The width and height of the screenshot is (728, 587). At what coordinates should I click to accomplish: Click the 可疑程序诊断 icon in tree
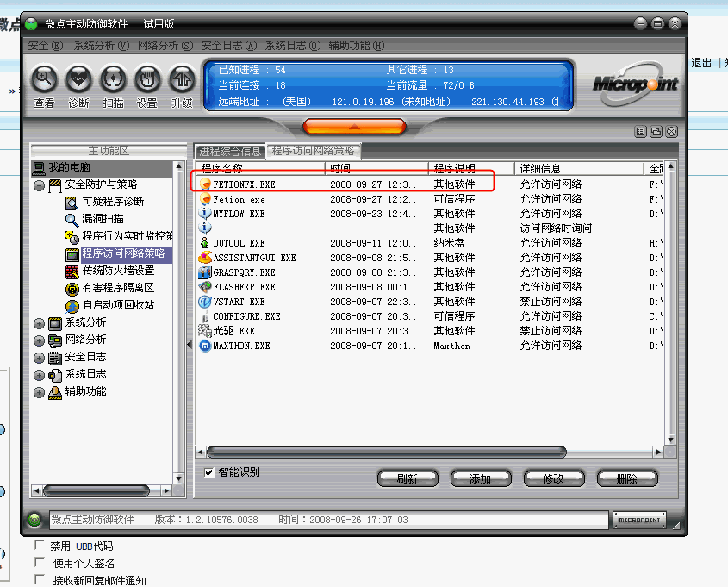pos(72,203)
